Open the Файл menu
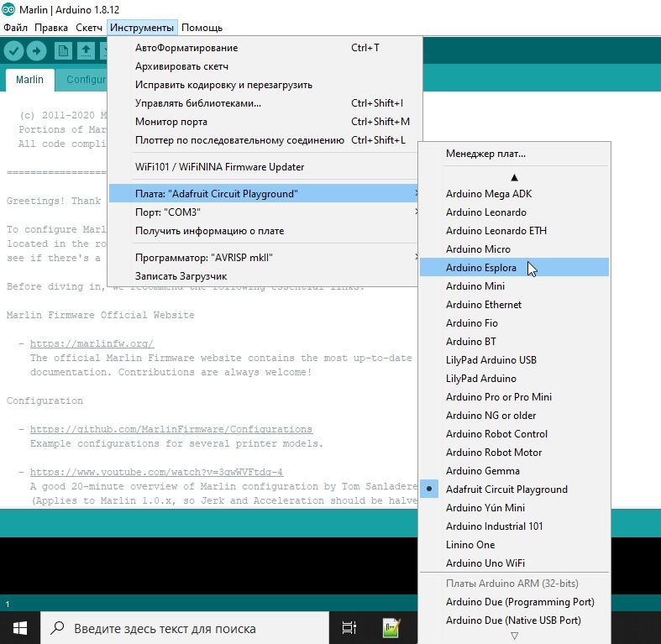This screenshot has width=661, height=644. [15, 28]
